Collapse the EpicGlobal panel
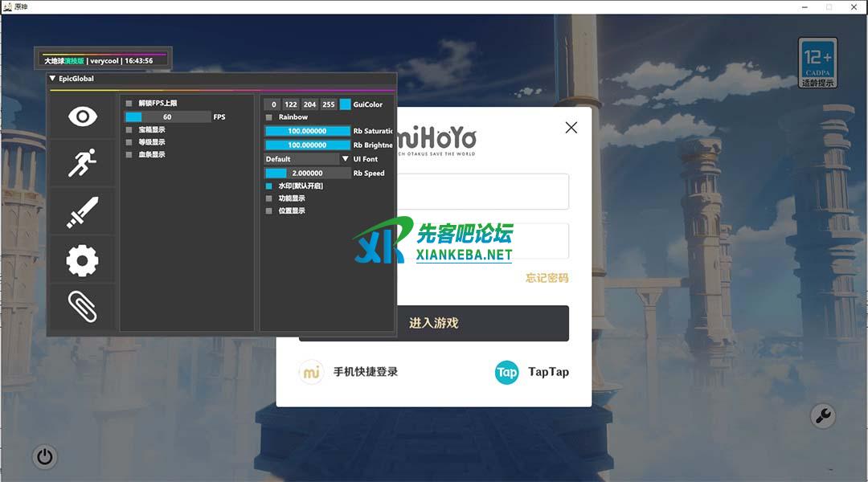The height and width of the screenshot is (482, 868). [53, 79]
